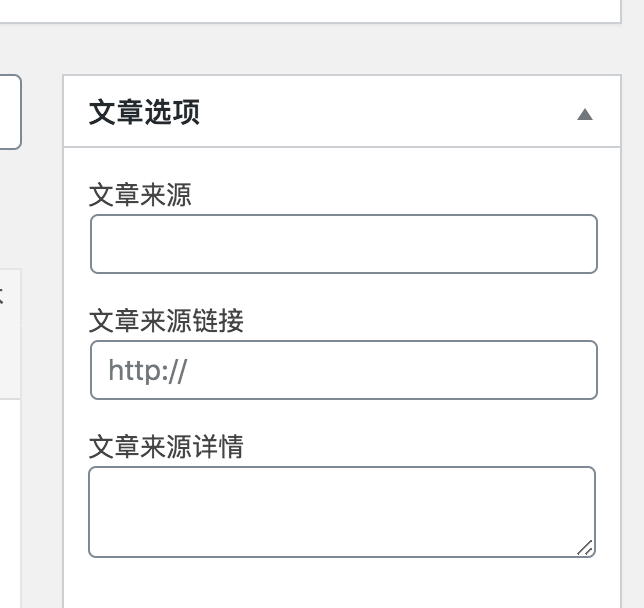Click the 文章选项 panel heading text

(144, 112)
